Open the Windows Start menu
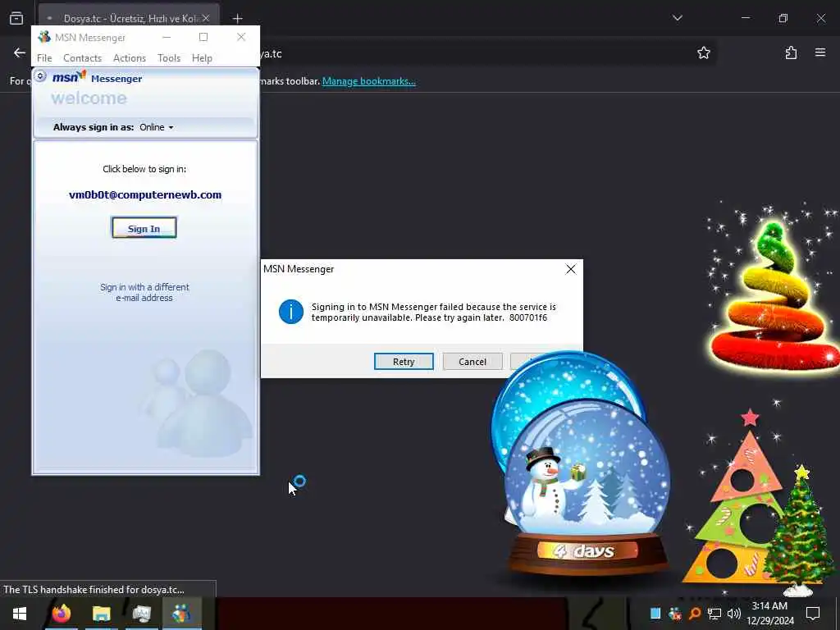 click(20, 614)
